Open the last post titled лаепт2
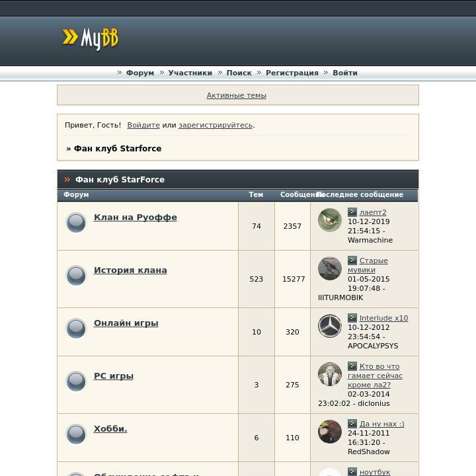Image resolution: width=476 pixels, height=476 pixels. [373, 212]
